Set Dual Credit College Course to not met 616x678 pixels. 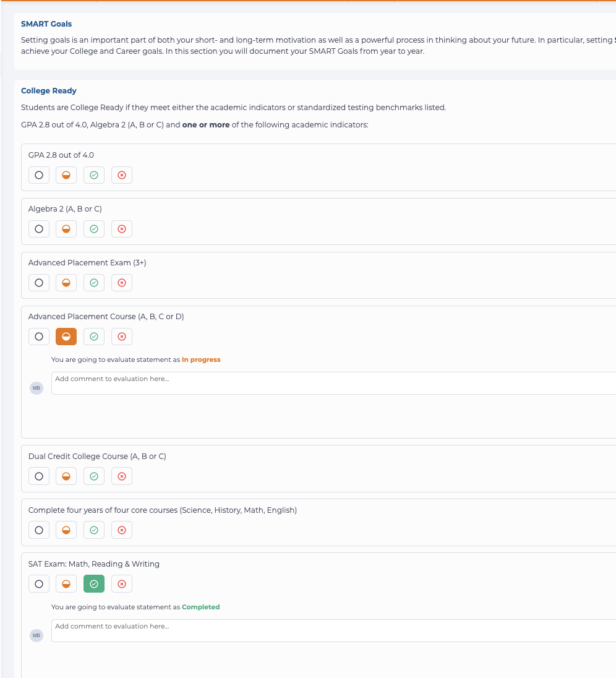click(122, 476)
